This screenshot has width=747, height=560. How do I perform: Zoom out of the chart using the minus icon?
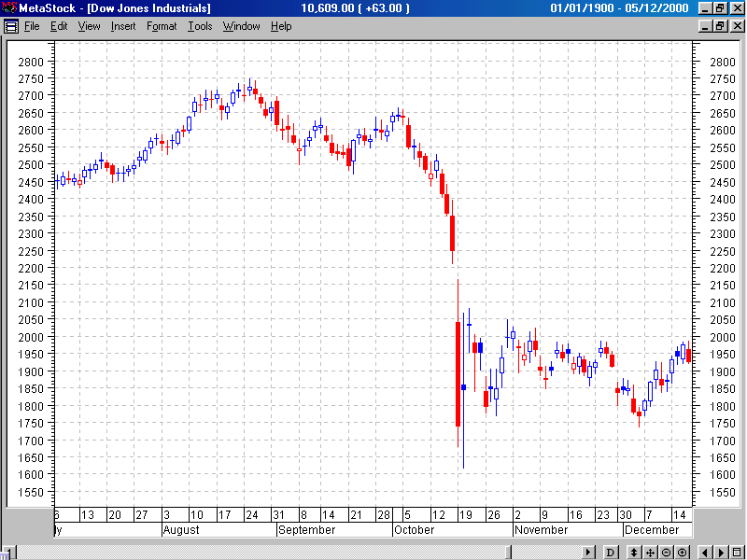(668, 552)
